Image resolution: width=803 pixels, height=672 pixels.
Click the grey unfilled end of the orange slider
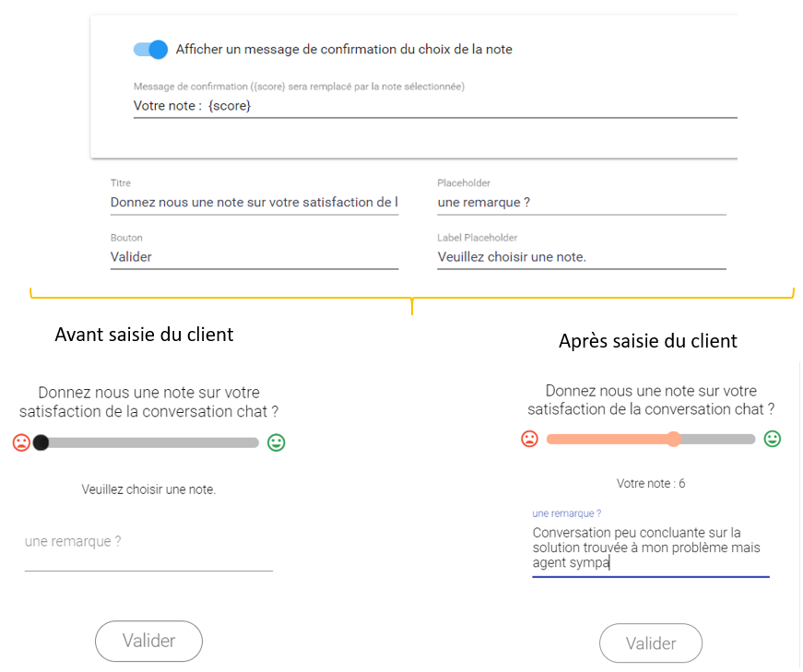pyautogui.click(x=717, y=439)
